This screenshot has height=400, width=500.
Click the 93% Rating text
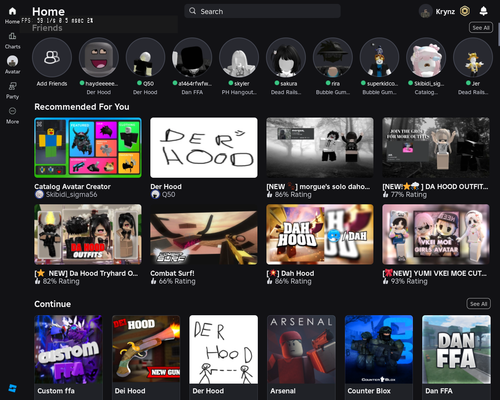(x=409, y=281)
